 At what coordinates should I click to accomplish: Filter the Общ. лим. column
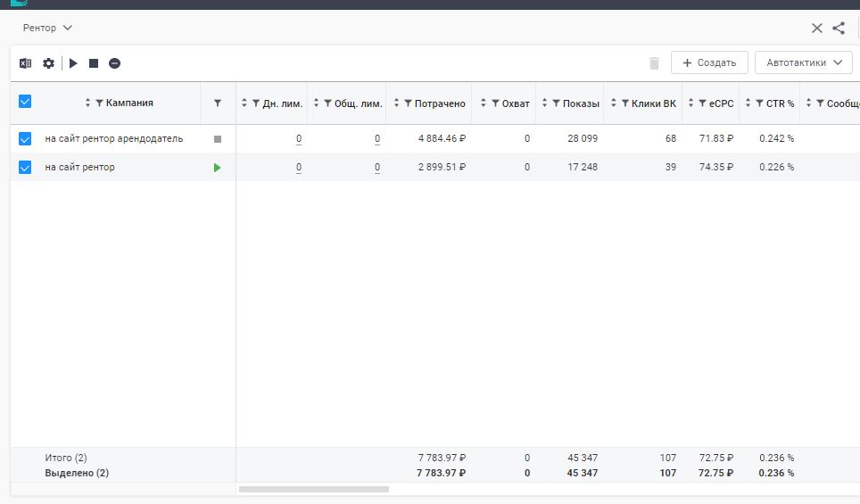click(328, 103)
